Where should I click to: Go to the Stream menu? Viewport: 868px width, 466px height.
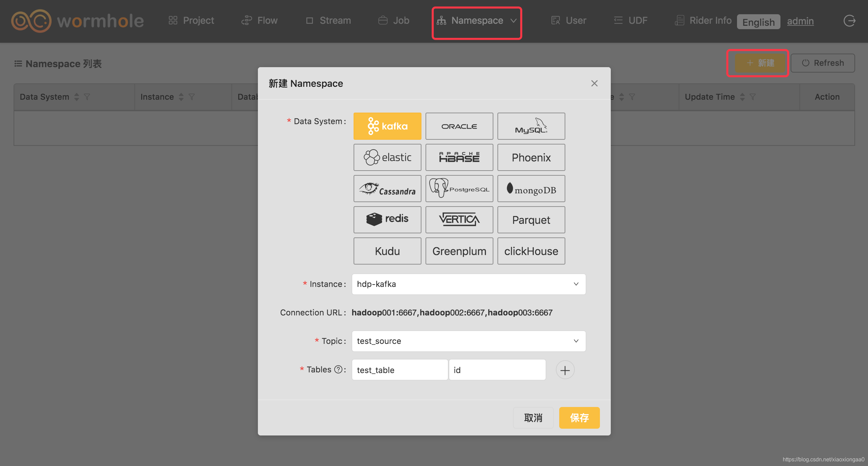tap(328, 21)
